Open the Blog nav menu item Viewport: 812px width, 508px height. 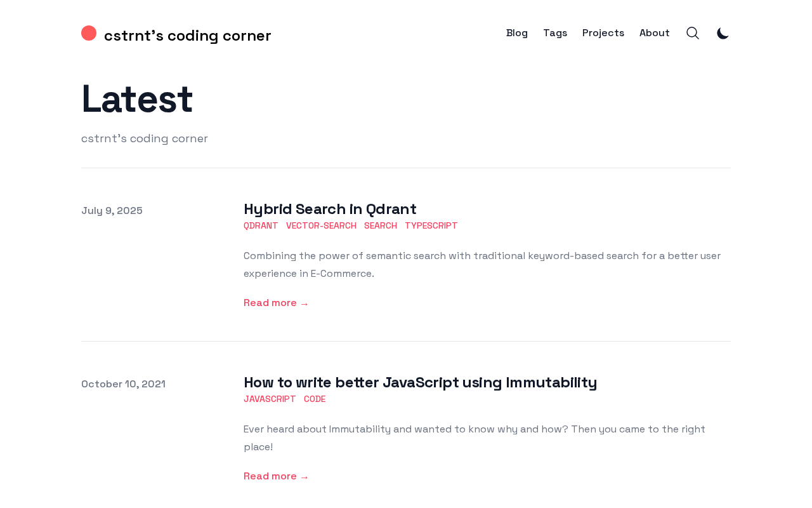517,33
